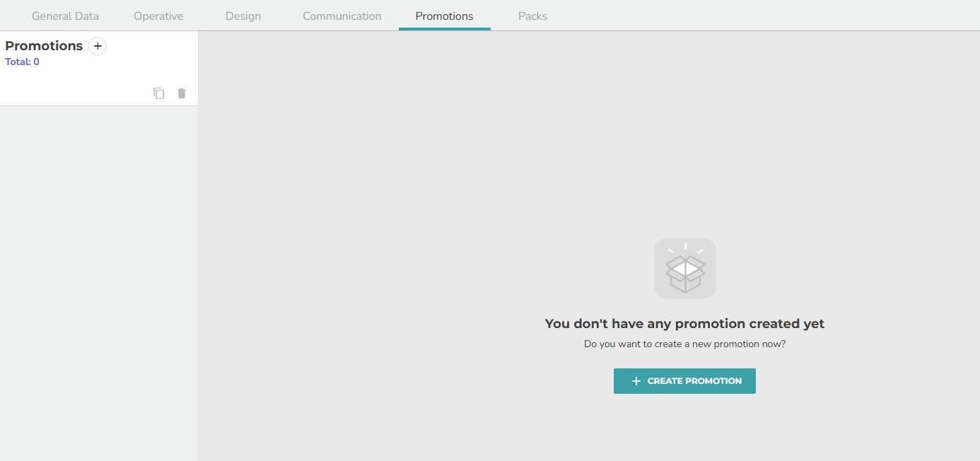The image size is (980, 461).
Task: Click 'You don't have any promotion created yet'
Action: (x=684, y=324)
